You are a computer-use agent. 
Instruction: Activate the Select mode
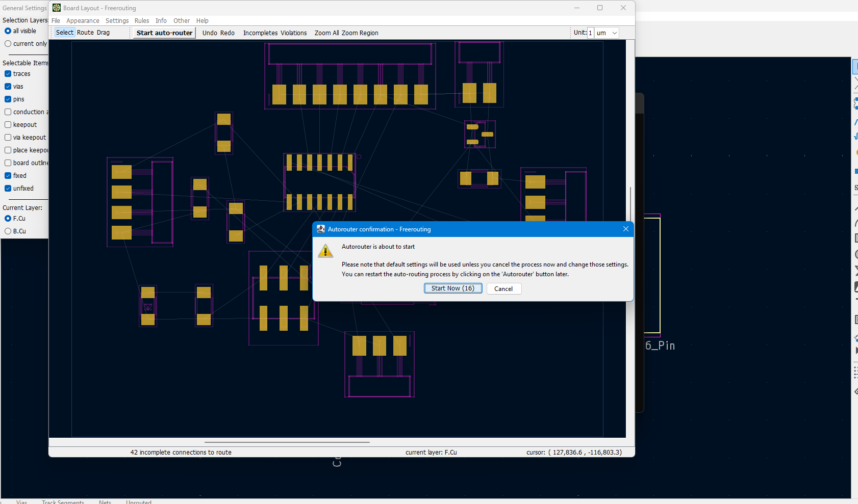pyautogui.click(x=65, y=33)
